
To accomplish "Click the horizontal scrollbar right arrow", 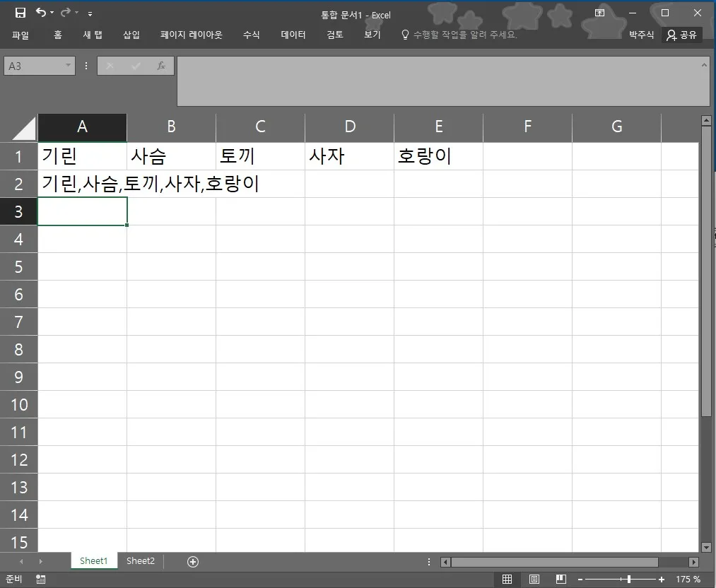I will (693, 562).
